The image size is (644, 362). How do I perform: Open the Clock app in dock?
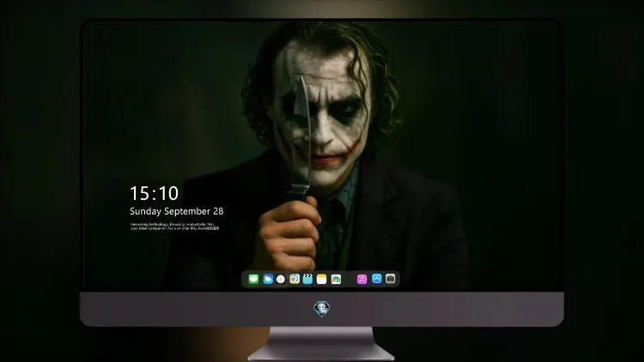[x=281, y=279]
